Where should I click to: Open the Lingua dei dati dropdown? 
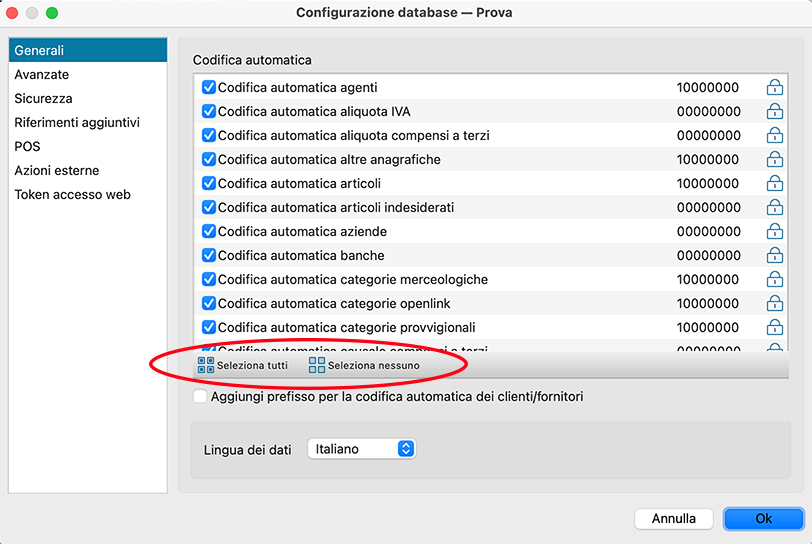[x=361, y=450]
